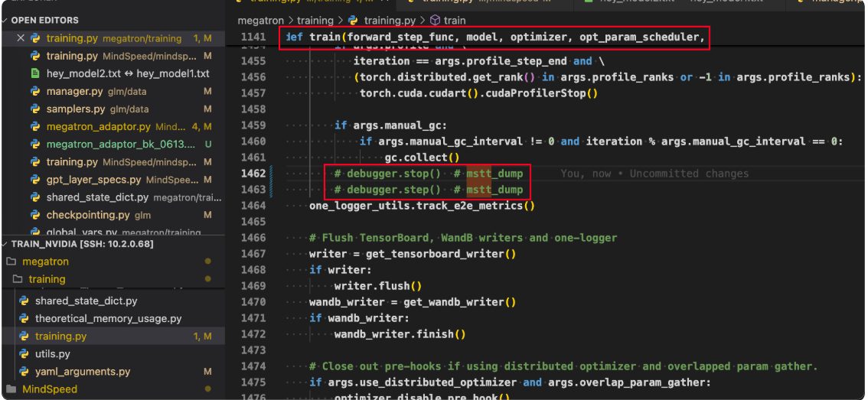Click 'wandb_writer = get_wandb_writer()' line

413,302
